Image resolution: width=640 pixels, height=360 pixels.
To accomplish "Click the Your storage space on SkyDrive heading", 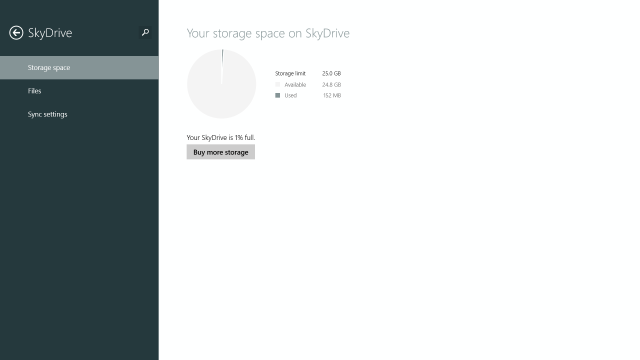I will point(268,33).
